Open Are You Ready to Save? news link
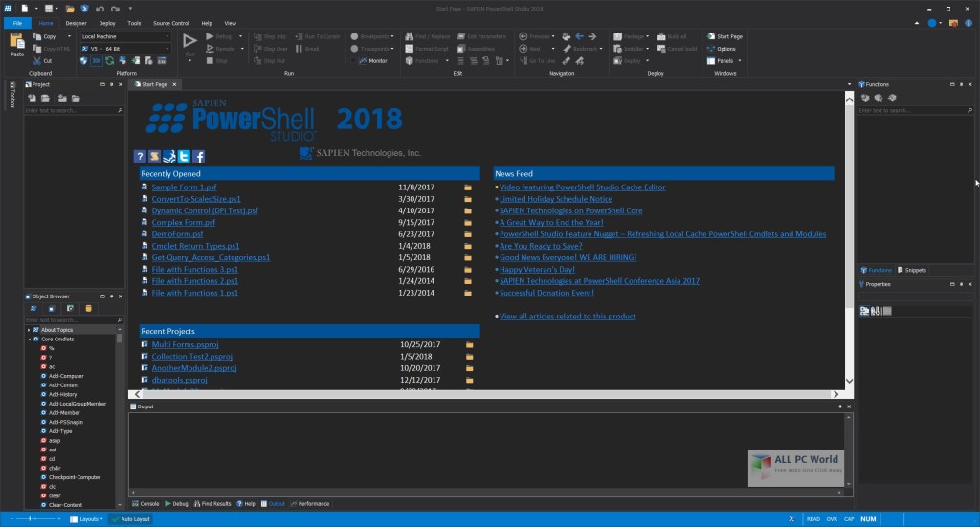980x527 pixels. click(x=541, y=246)
